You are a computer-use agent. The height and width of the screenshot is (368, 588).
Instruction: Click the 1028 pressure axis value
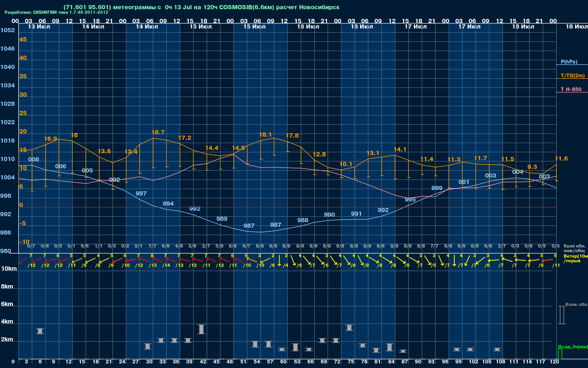click(x=7, y=104)
